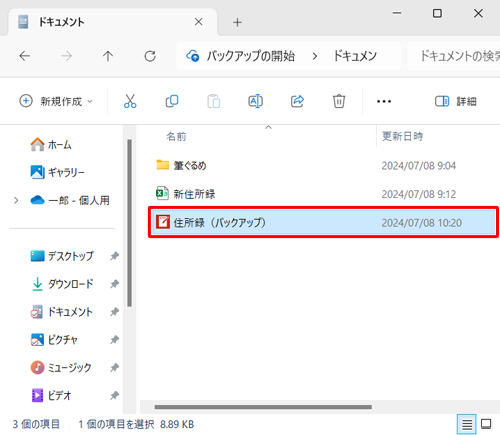This screenshot has height=435, width=500.
Task: Select 住所録（バックアップ） file
Action: 323,222
